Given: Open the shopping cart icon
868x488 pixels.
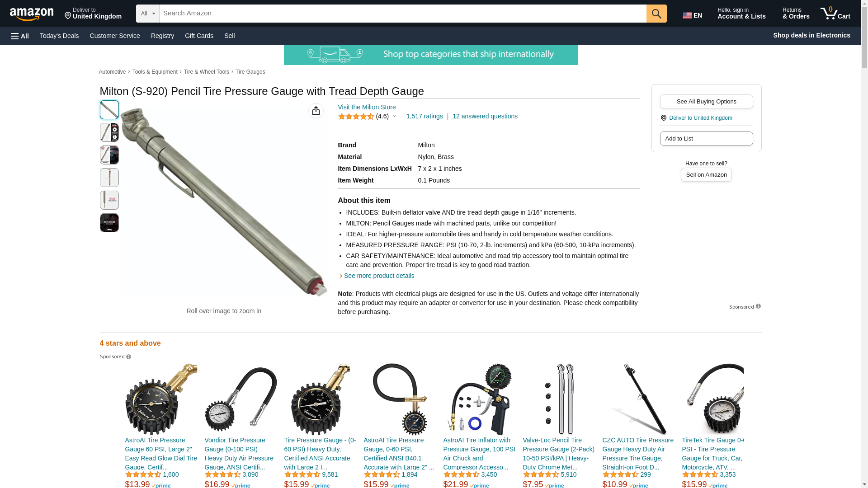Looking at the screenshot, I should [835, 14].
